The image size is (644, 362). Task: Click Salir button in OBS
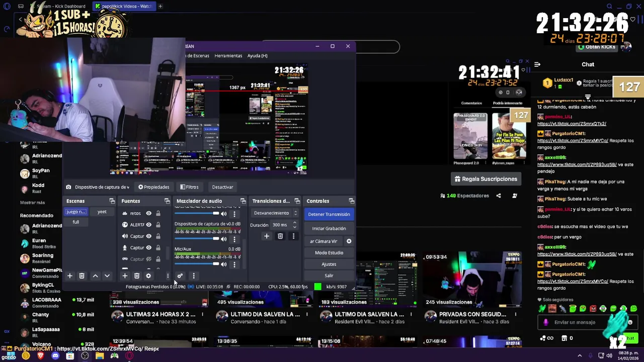click(329, 276)
